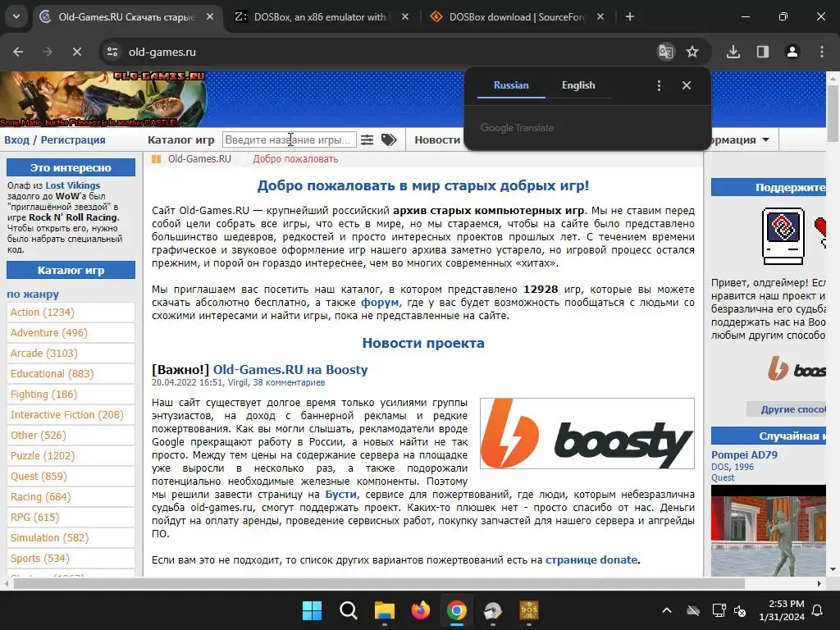Image resolution: width=840 pixels, height=630 pixels.
Task: Open site information icon in address bar
Action: pos(112,52)
